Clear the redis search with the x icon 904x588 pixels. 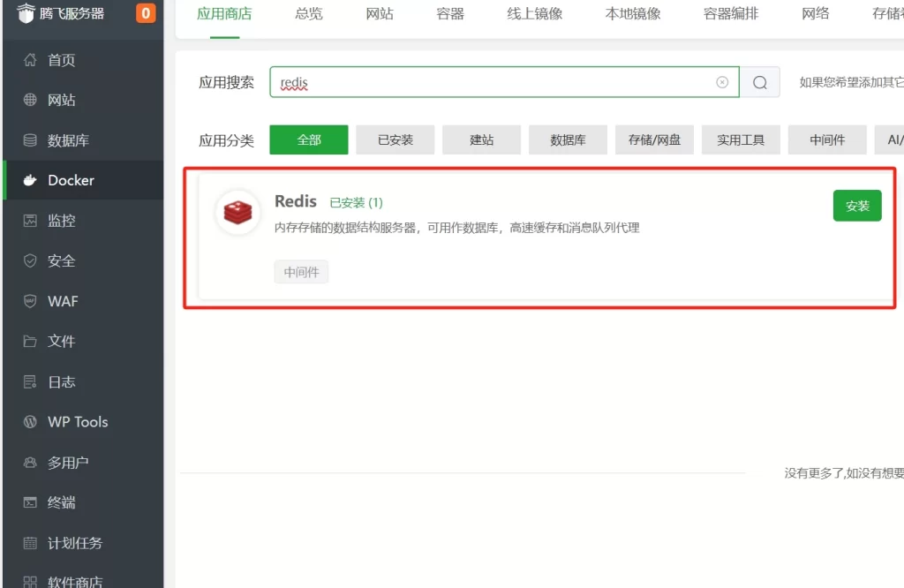coord(722,81)
